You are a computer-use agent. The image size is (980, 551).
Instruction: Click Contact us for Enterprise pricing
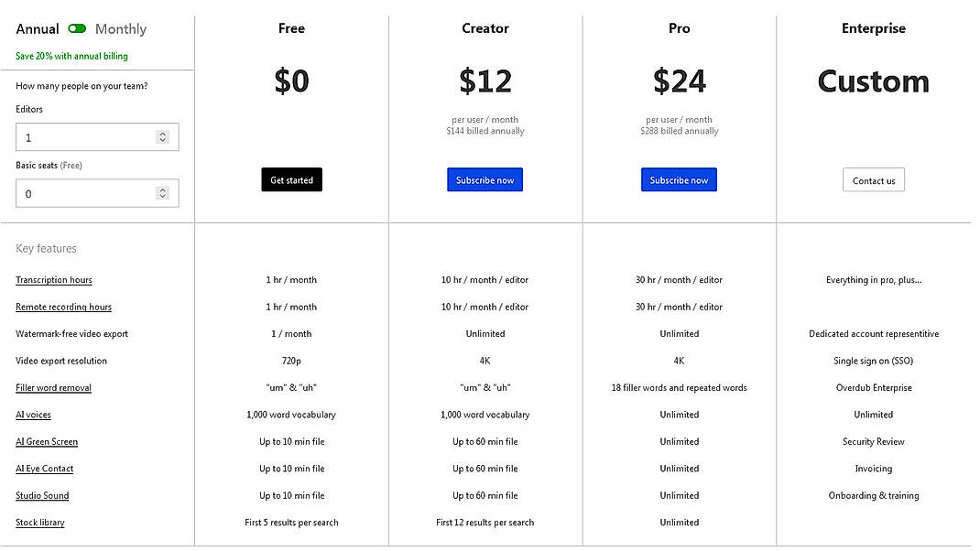point(873,179)
